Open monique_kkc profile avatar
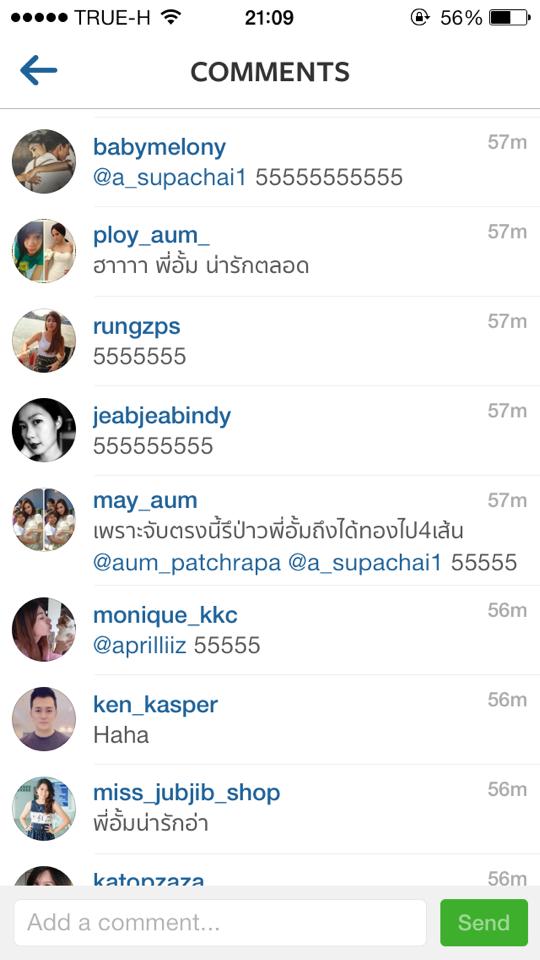540x960 pixels. (43, 629)
